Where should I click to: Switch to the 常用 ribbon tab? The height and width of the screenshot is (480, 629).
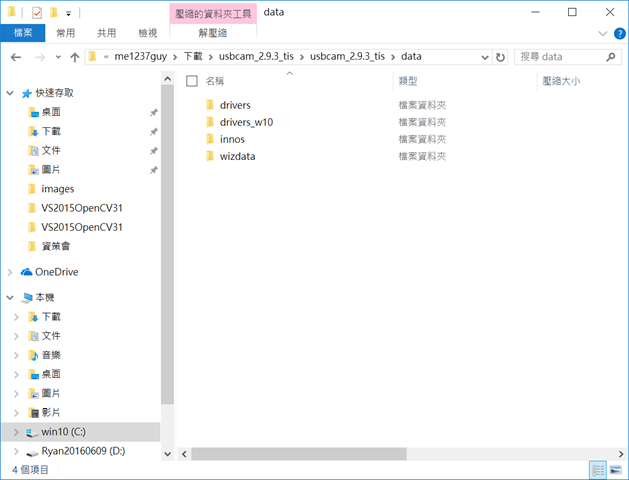coord(66,33)
